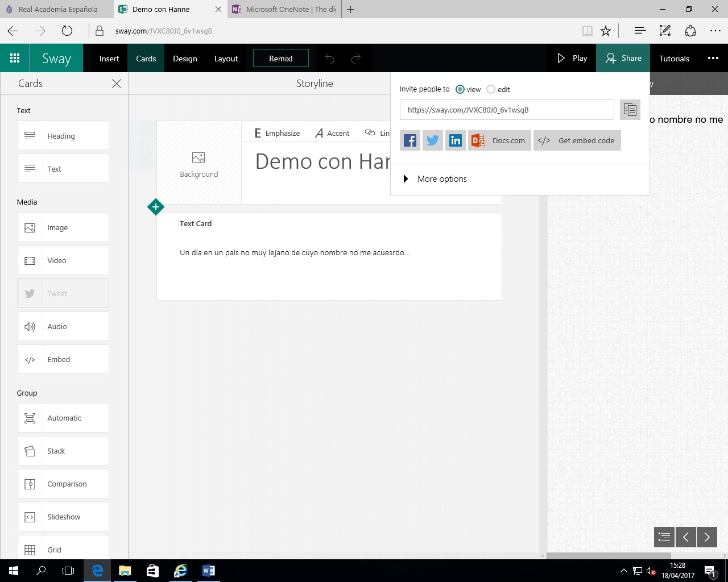This screenshot has height=582, width=728.
Task: Click the Twitter share icon
Action: tap(433, 140)
